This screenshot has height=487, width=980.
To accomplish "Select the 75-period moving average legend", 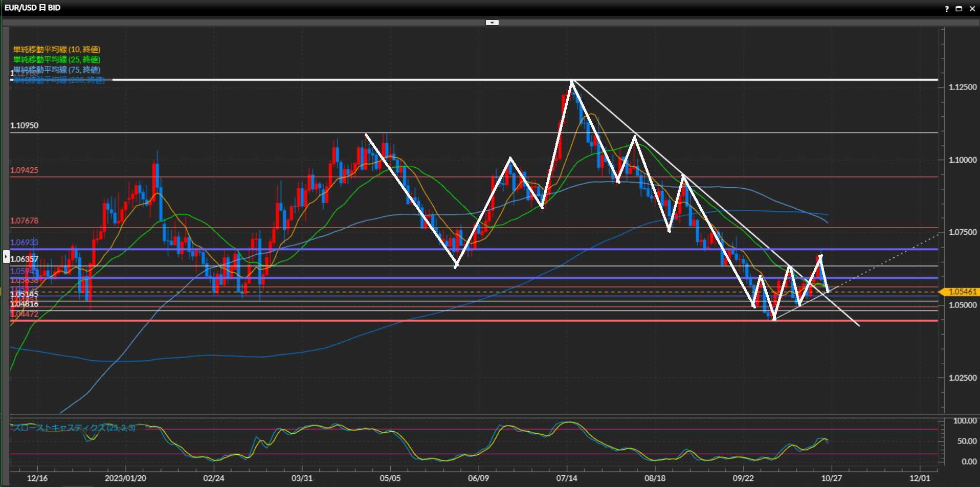I will (56, 70).
